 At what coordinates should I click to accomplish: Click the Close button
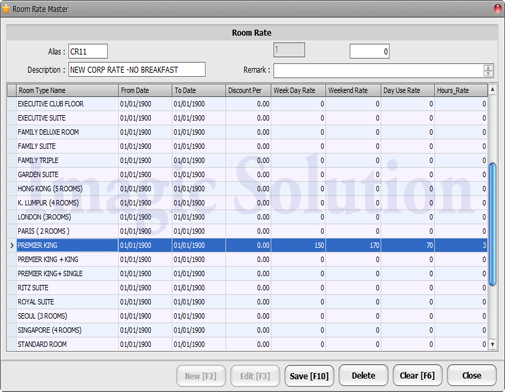pos(472,376)
